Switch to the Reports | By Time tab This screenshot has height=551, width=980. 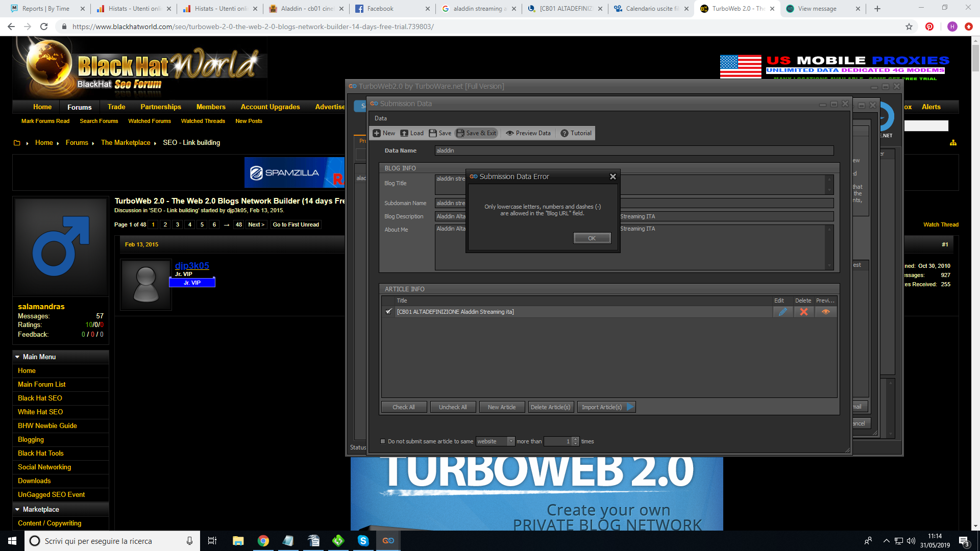(x=47, y=9)
